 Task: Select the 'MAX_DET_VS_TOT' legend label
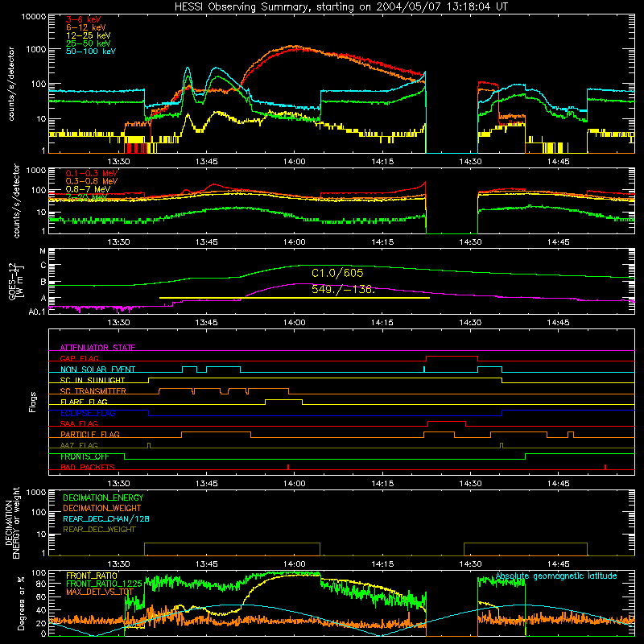100,592
